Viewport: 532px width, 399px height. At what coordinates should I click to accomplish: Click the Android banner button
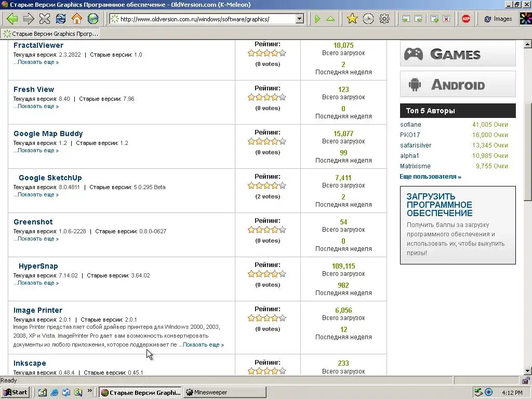coord(458,84)
